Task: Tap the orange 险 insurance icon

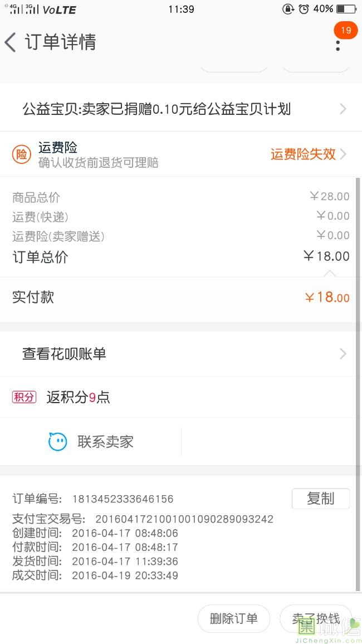Action: [21, 154]
